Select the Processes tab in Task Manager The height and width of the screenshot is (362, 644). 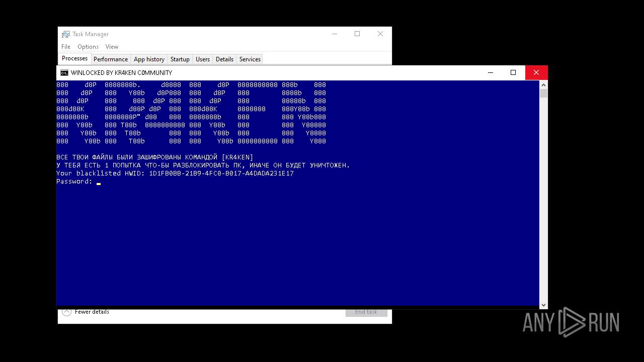click(x=74, y=59)
